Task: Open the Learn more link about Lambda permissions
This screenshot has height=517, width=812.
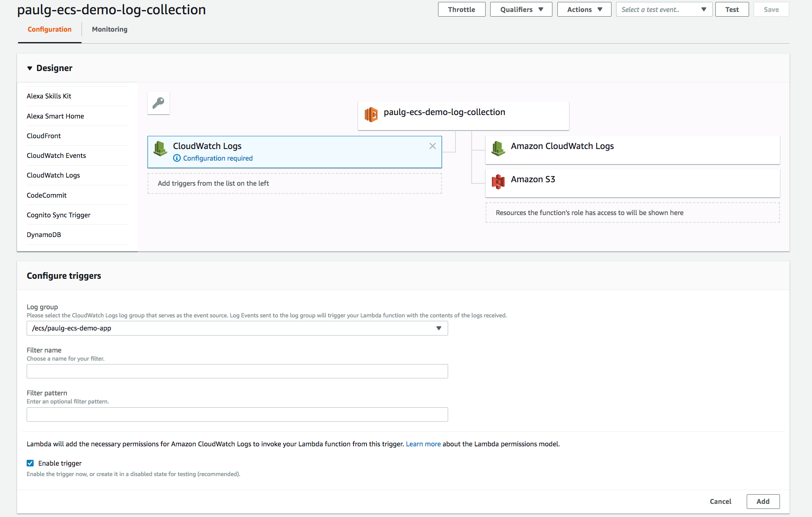Action: click(x=423, y=444)
